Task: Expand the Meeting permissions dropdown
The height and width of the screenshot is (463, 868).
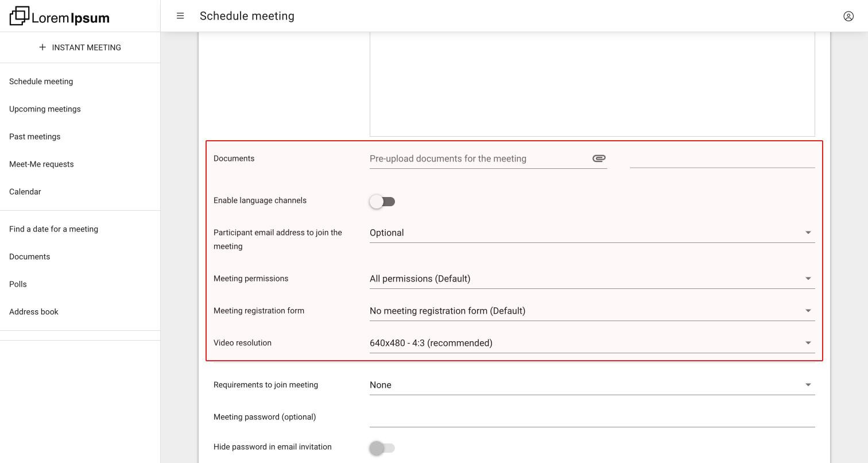Action: pyautogui.click(x=592, y=279)
